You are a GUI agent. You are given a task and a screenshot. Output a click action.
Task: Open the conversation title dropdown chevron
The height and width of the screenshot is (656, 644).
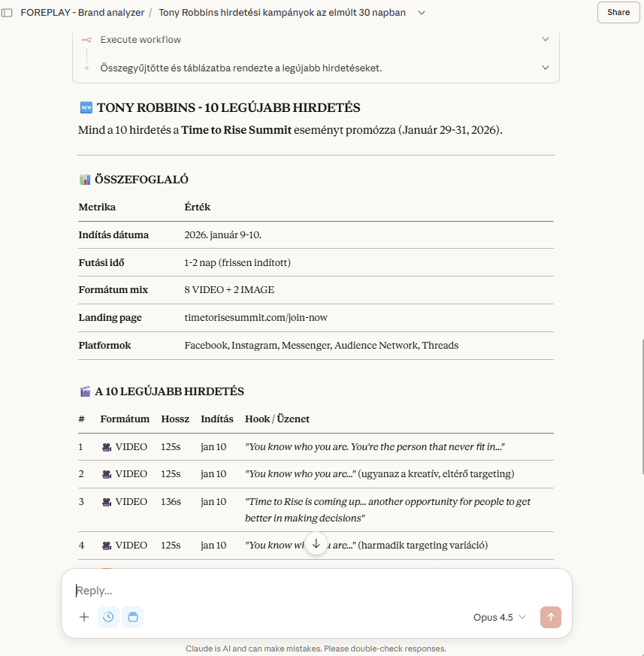[422, 12]
